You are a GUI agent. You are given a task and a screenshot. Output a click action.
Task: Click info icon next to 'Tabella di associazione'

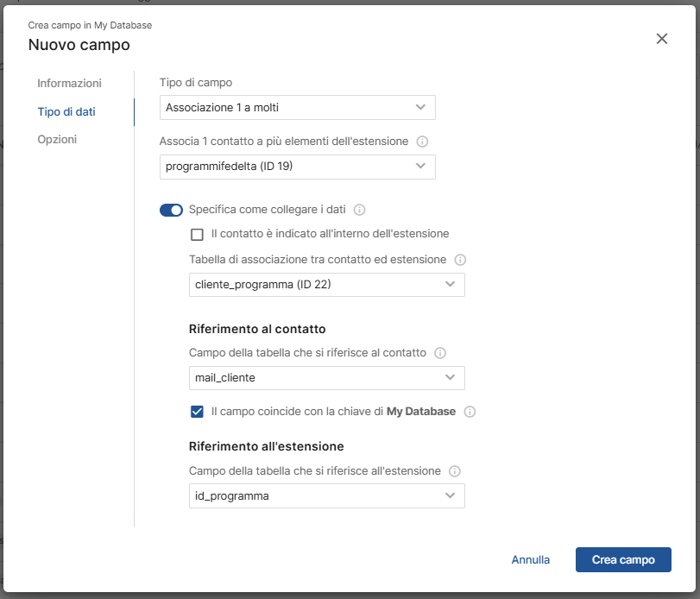[460, 260]
